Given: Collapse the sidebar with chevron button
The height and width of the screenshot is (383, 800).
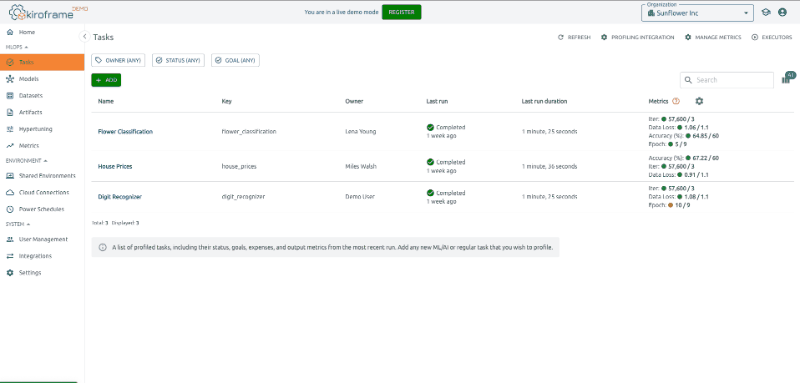Looking at the screenshot, I should [x=85, y=36].
